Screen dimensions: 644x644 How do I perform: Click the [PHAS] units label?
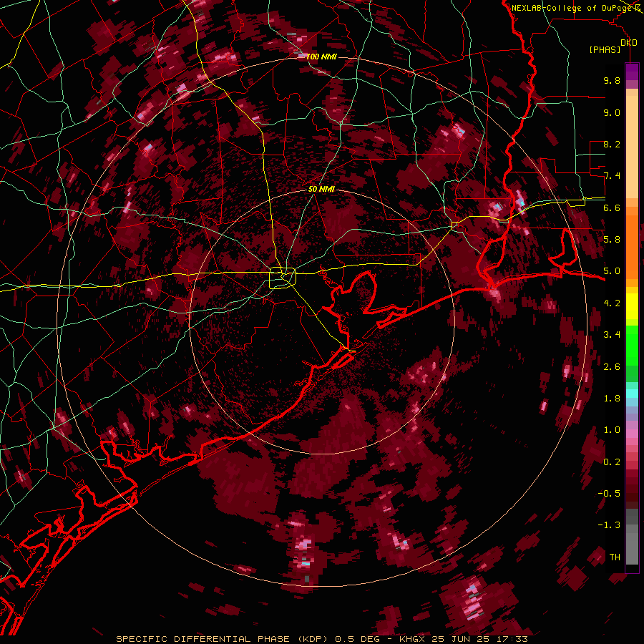pos(605,49)
